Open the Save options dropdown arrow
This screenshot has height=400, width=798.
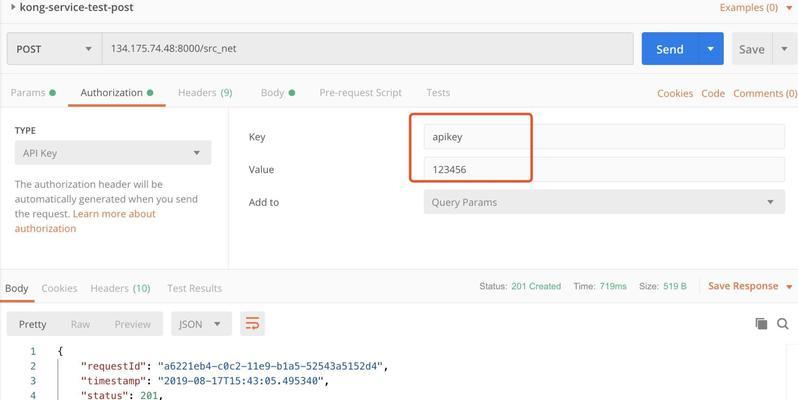pos(784,49)
